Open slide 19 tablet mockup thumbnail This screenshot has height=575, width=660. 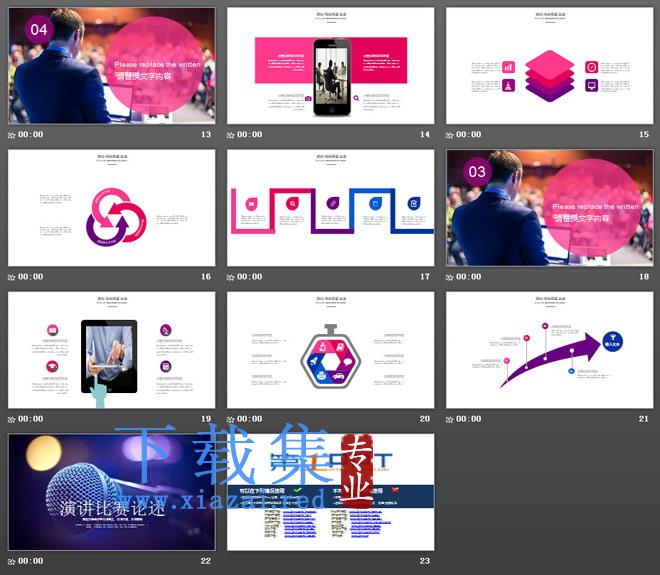coord(112,350)
